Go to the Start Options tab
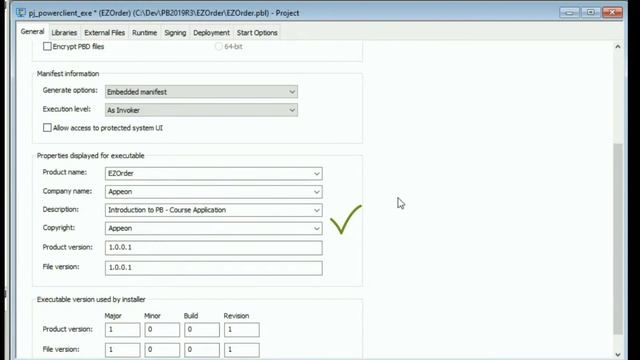Viewport: 640px width, 360px height. [257, 33]
